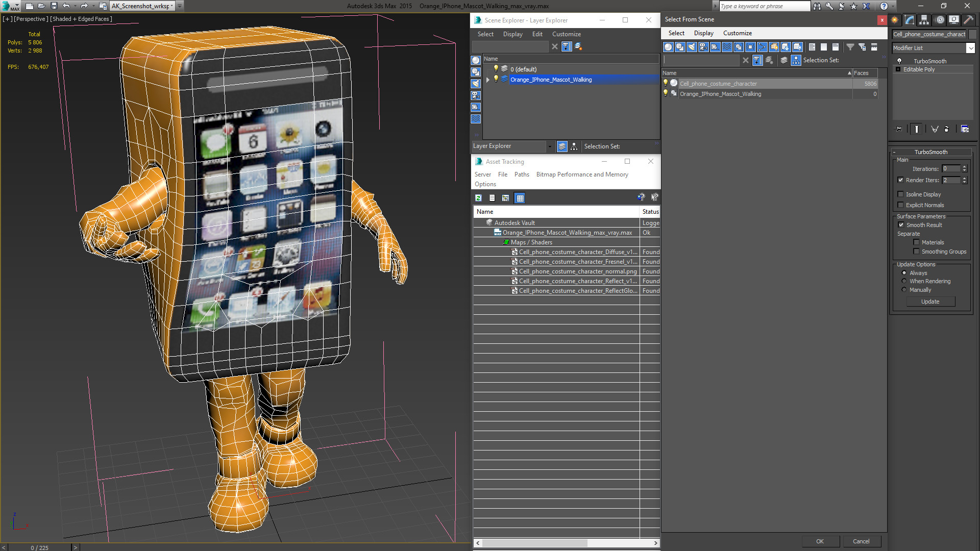Collapse the TurboSmooth rollout header
Viewport: 980px width, 551px height.
930,152
